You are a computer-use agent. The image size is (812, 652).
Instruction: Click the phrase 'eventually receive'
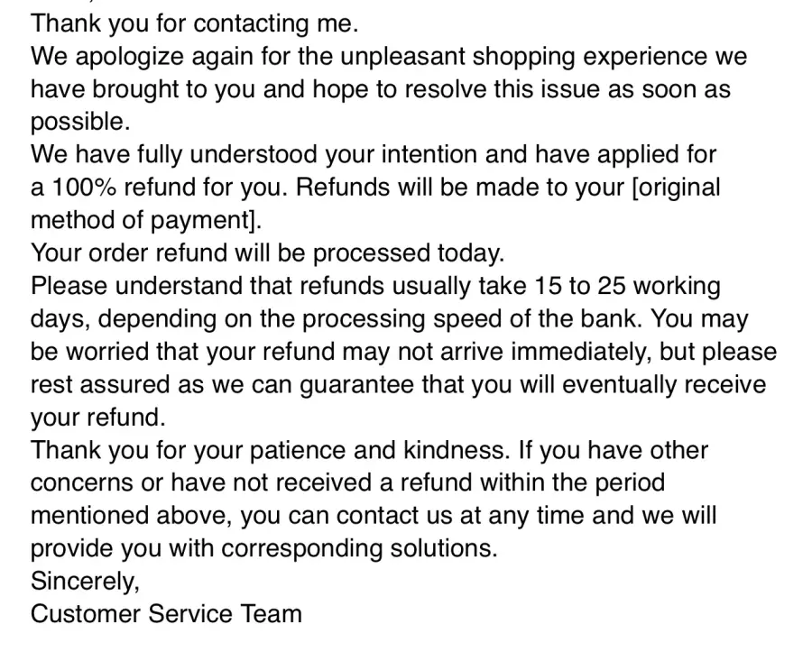(x=664, y=385)
